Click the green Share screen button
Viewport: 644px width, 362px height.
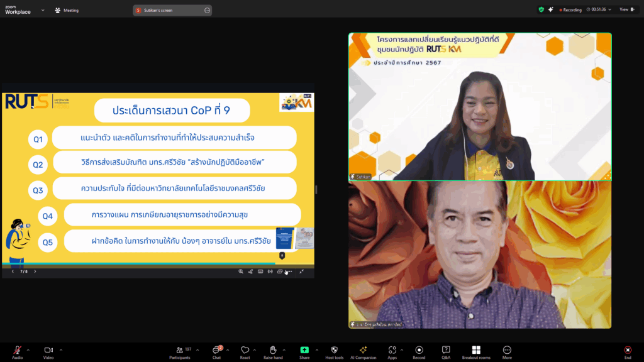coord(304,352)
